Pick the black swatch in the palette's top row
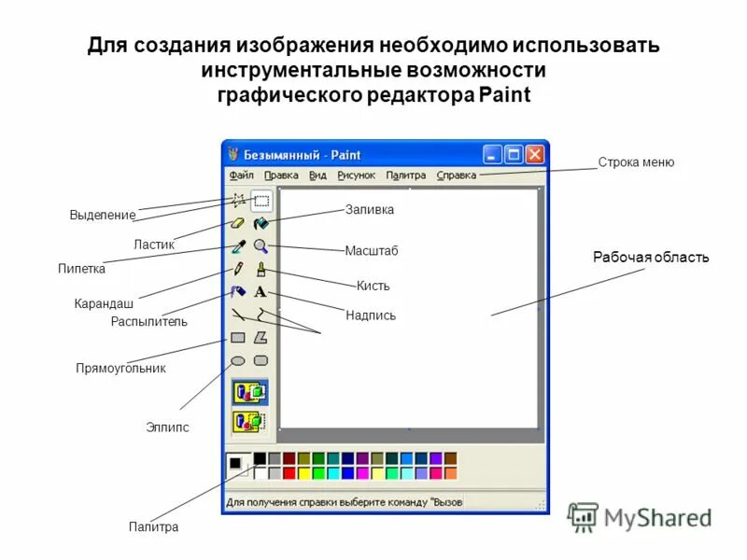This screenshot has height=560, width=747. pos(260,458)
